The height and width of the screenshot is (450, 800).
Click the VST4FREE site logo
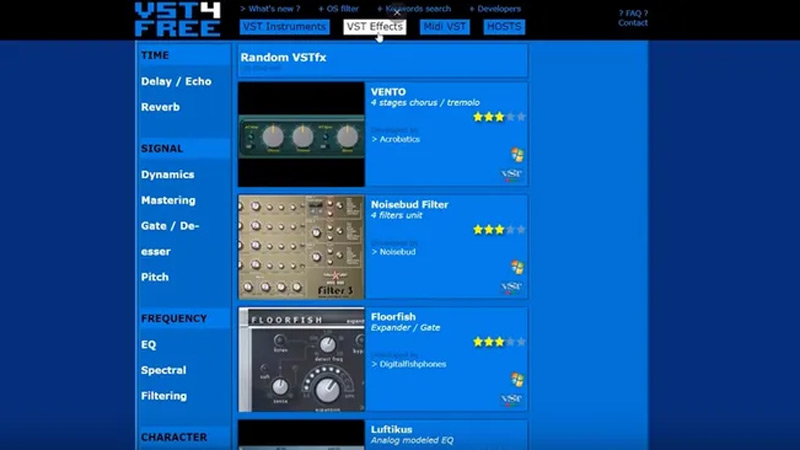(177, 19)
